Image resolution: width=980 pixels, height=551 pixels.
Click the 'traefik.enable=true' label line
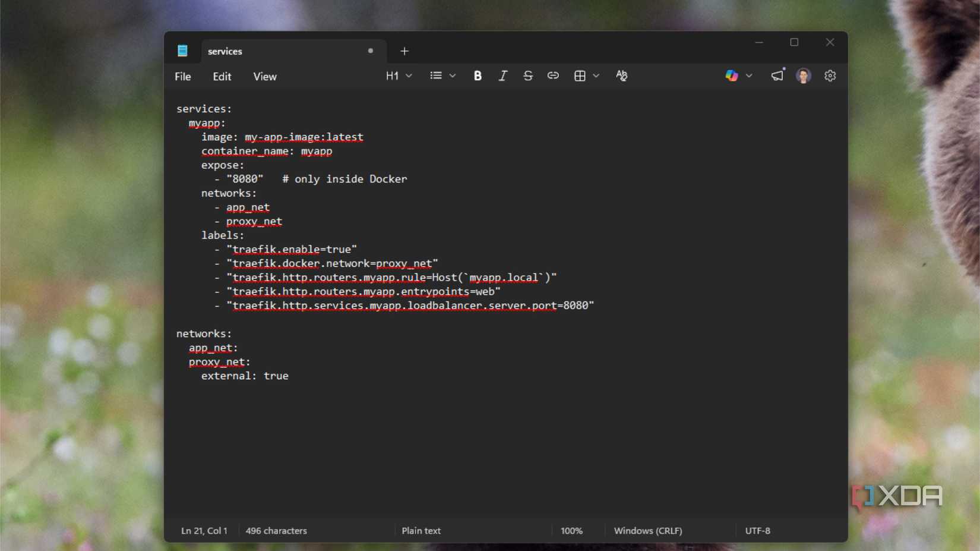coord(286,250)
